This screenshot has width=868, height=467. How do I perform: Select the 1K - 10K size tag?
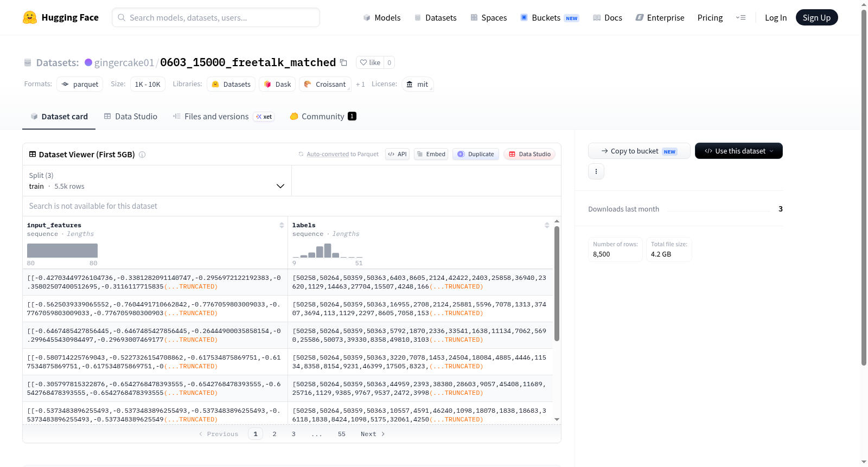click(148, 84)
